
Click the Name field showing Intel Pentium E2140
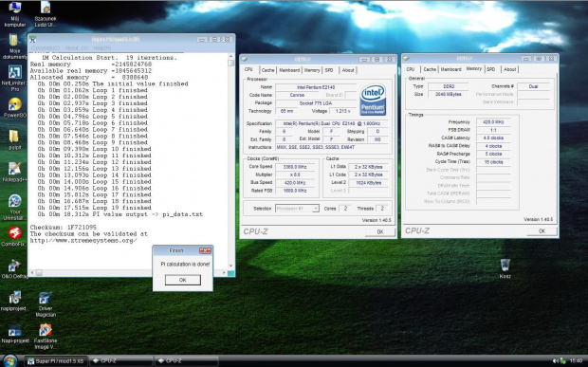point(316,87)
